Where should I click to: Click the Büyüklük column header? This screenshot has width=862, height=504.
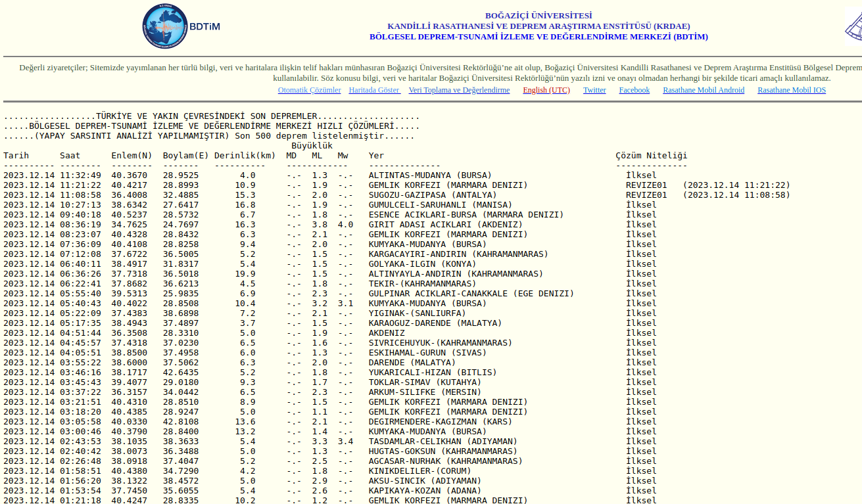point(312,146)
